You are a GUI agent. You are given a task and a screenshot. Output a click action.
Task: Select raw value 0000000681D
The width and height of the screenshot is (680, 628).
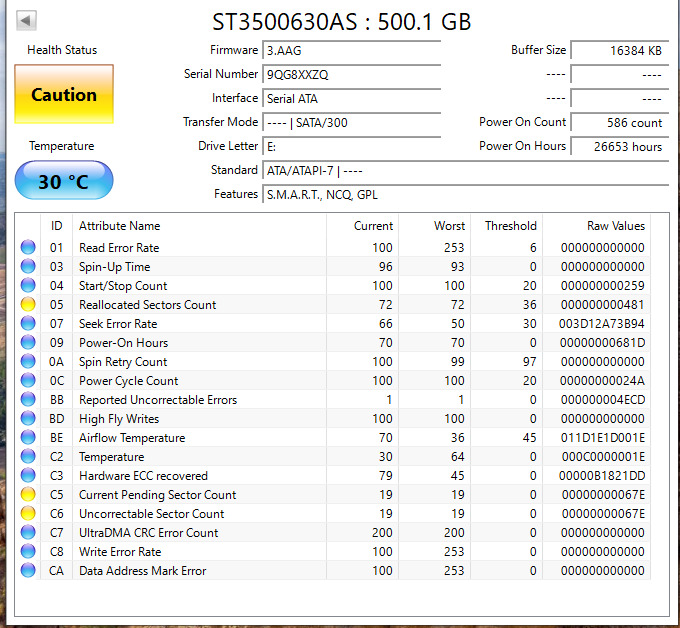tap(602, 343)
